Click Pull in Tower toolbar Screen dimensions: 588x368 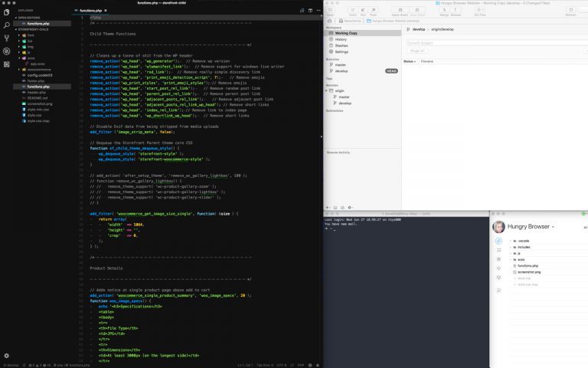point(363,11)
